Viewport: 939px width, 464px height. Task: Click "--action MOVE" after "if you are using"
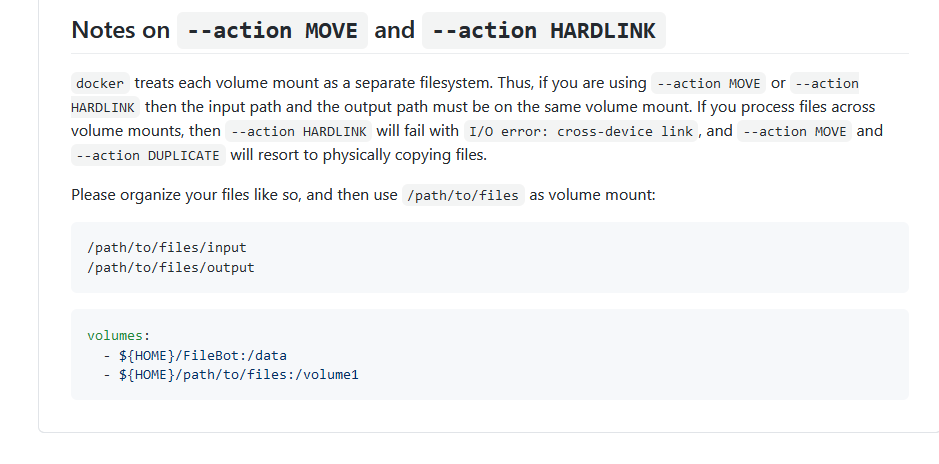click(x=708, y=83)
